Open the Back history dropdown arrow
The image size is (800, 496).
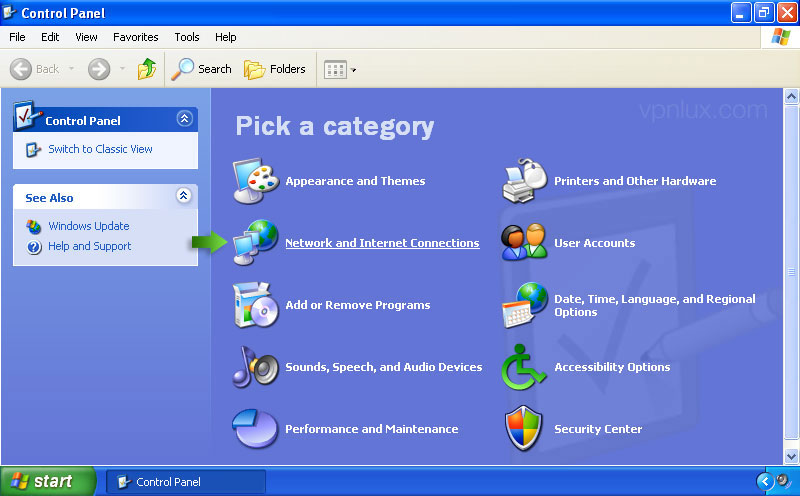coord(71,69)
